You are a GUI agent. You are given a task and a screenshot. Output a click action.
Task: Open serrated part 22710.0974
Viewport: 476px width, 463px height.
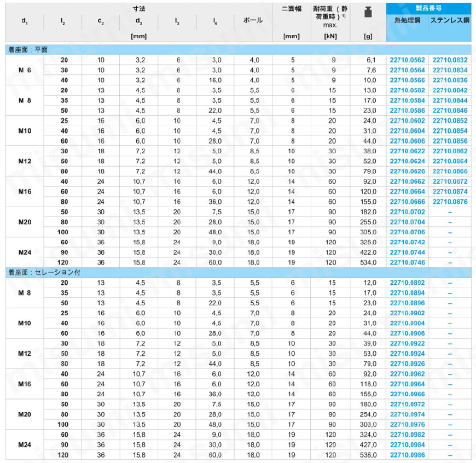tap(408, 414)
